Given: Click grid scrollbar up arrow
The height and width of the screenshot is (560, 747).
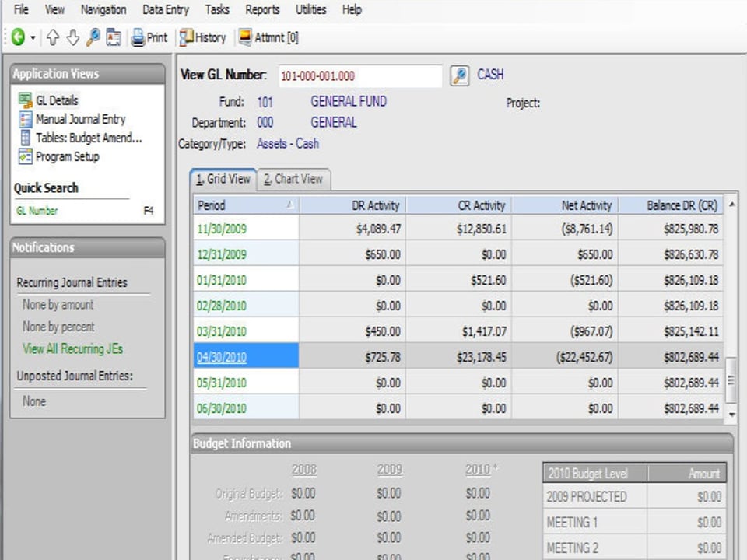Looking at the screenshot, I should click(731, 205).
